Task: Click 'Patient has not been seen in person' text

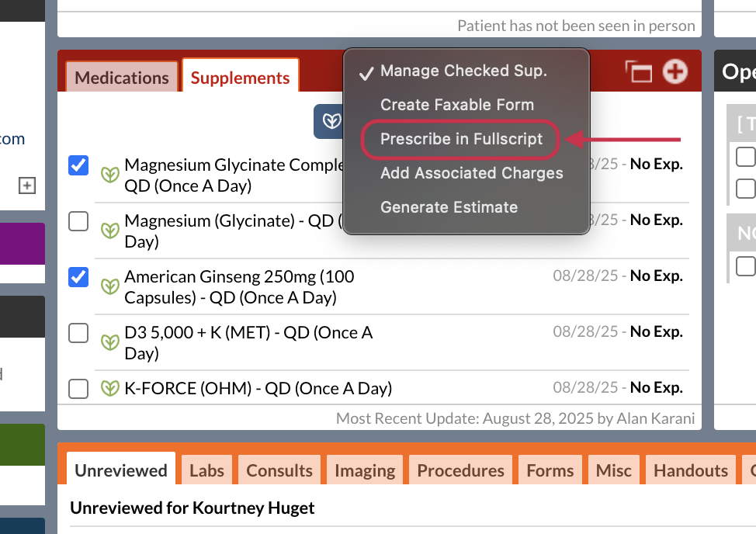Action: pos(576,26)
